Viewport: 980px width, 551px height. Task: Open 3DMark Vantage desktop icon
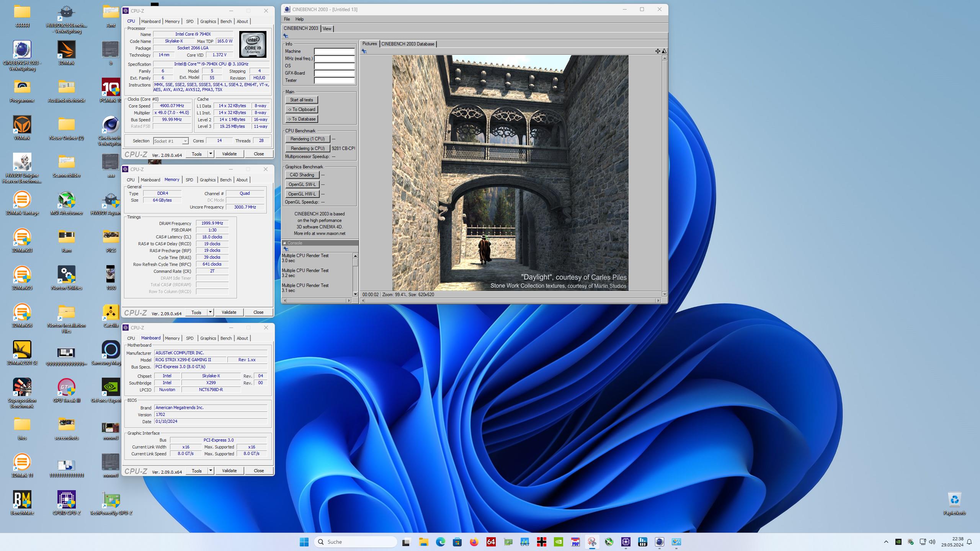click(22, 202)
